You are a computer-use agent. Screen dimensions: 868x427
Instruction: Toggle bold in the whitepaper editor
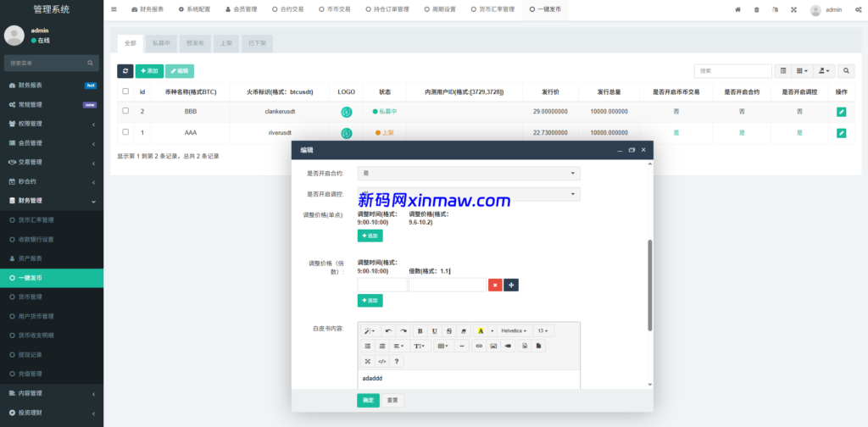(420, 330)
